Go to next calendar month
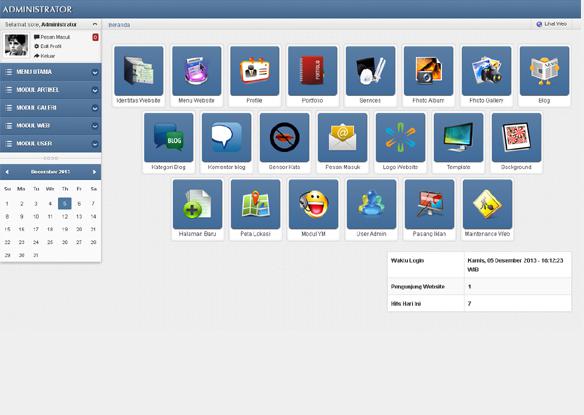This screenshot has width=584, height=415. pos(94,172)
